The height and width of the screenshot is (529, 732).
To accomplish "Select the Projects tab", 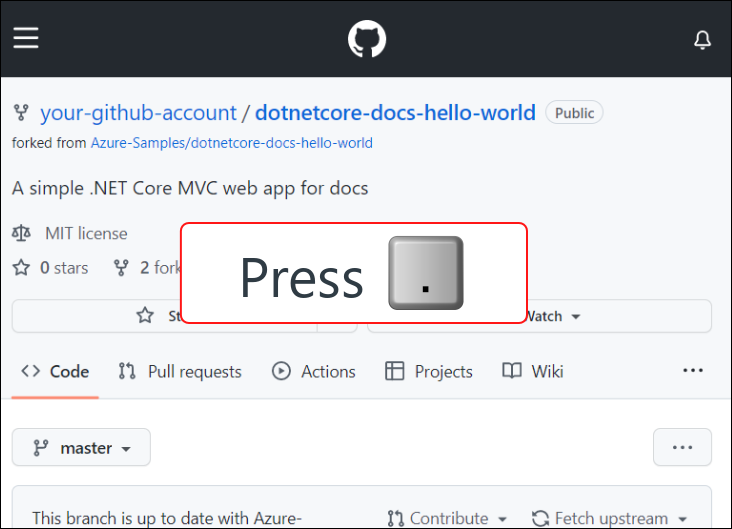I will pos(429,372).
